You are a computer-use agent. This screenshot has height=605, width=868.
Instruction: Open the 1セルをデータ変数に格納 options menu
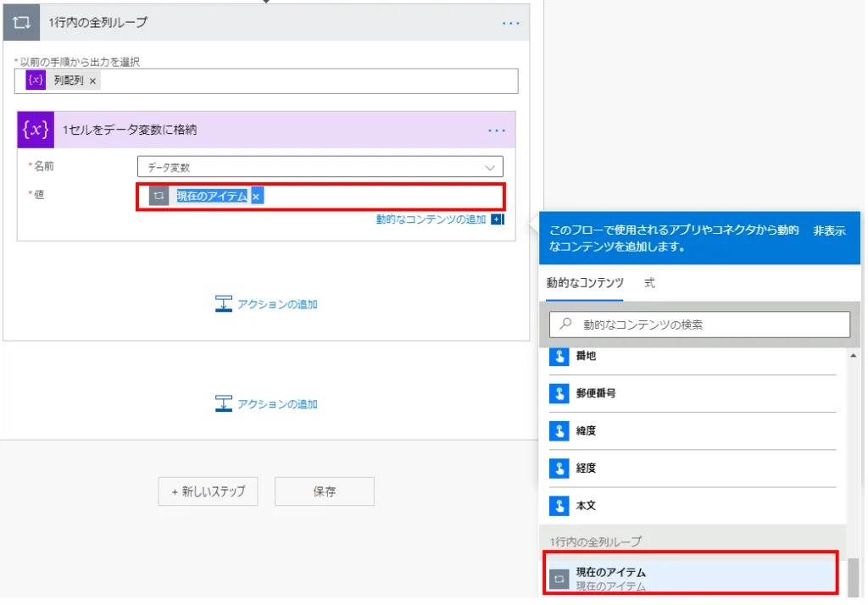click(x=497, y=130)
